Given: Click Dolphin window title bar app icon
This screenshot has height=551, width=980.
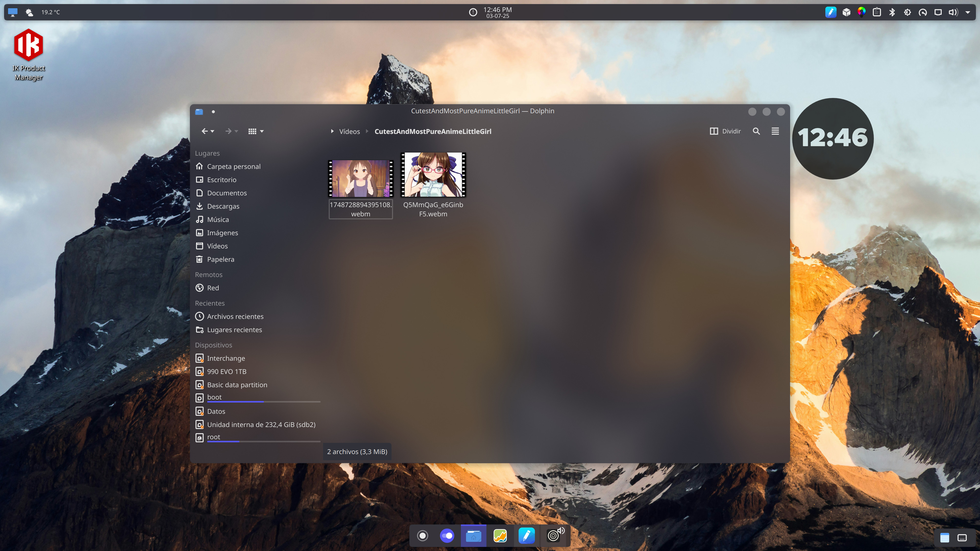Looking at the screenshot, I should [199, 111].
